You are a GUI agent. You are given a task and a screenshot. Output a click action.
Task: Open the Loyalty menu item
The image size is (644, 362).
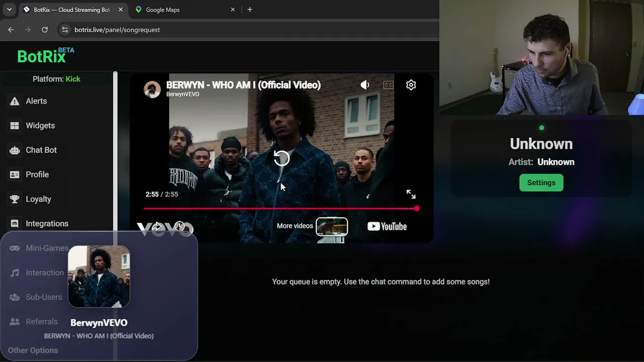point(38,199)
